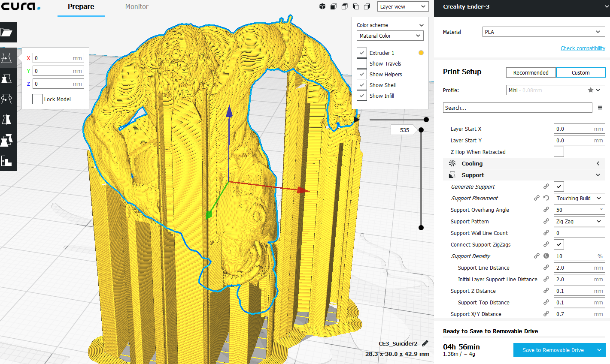Click link icon beside Connect Support ZigZags
Viewport: 610px width, 364px height.
point(546,244)
